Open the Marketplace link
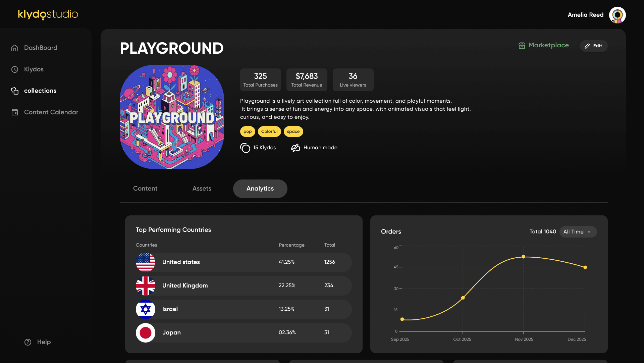Image resolution: width=644 pixels, height=363 pixels. coord(548,45)
